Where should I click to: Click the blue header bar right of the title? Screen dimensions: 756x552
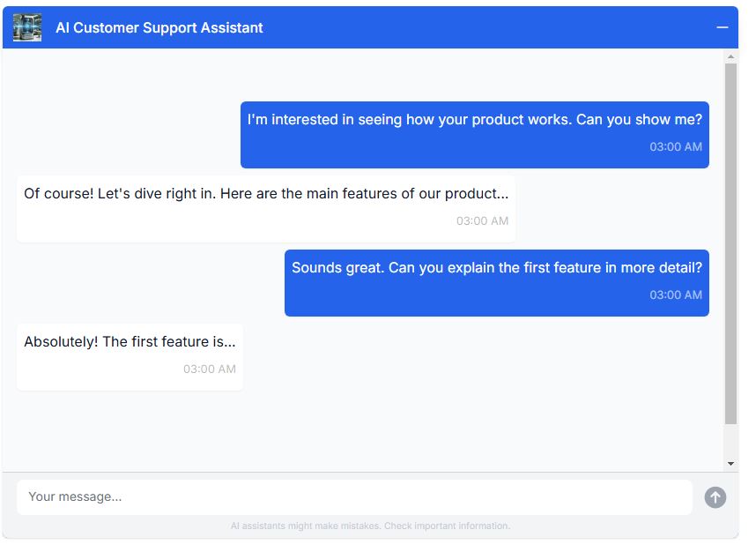tap(485, 27)
